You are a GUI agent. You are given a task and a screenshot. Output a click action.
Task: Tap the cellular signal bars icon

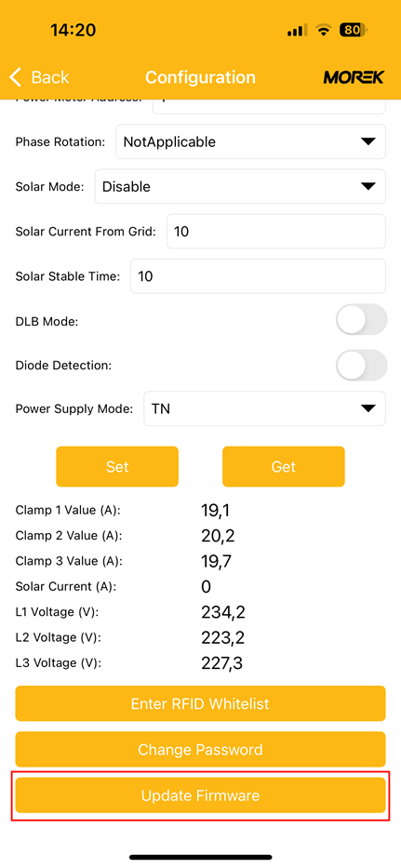(x=298, y=31)
